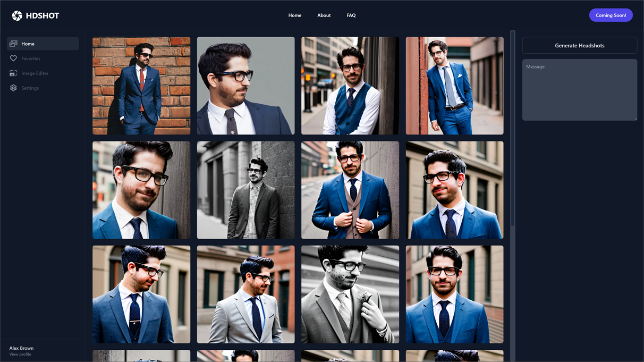Click the Settings gear icon
Image resolution: width=644 pixels, height=362 pixels.
[x=13, y=88]
